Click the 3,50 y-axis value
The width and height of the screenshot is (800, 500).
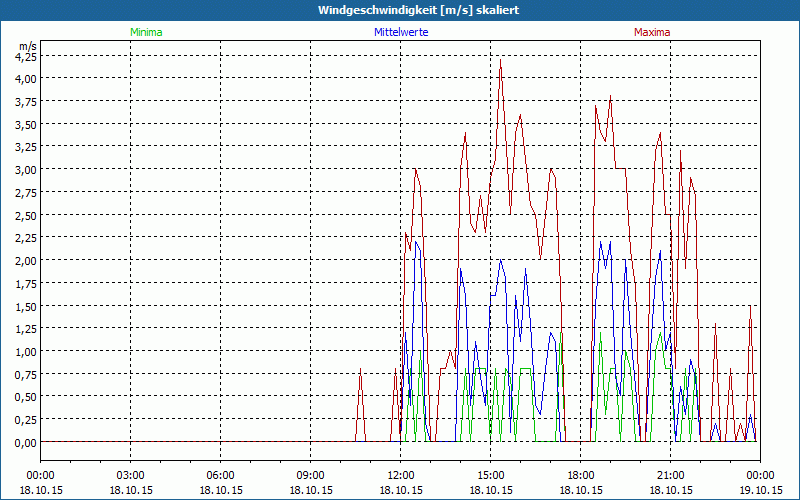tap(26, 123)
